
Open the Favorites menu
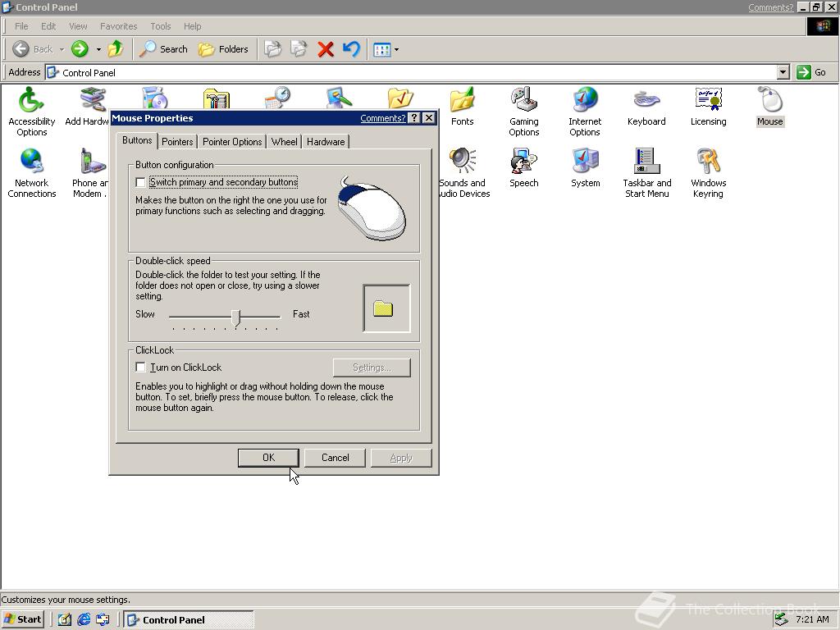pyautogui.click(x=118, y=26)
